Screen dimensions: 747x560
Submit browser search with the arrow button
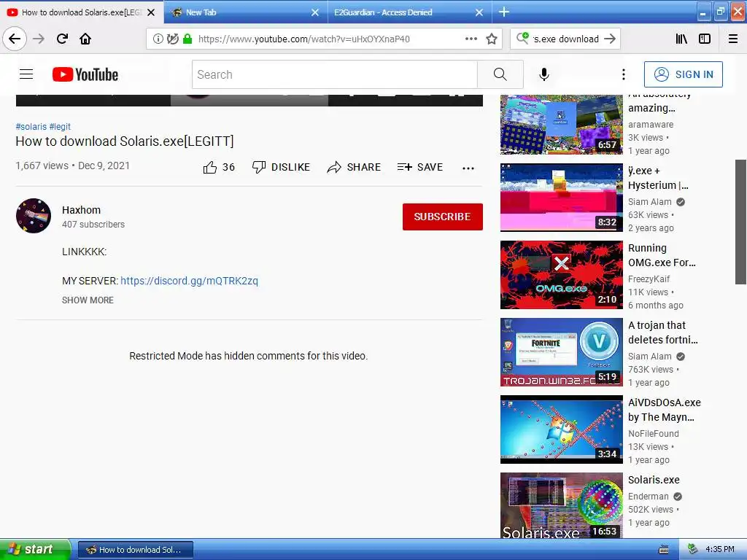coord(610,39)
